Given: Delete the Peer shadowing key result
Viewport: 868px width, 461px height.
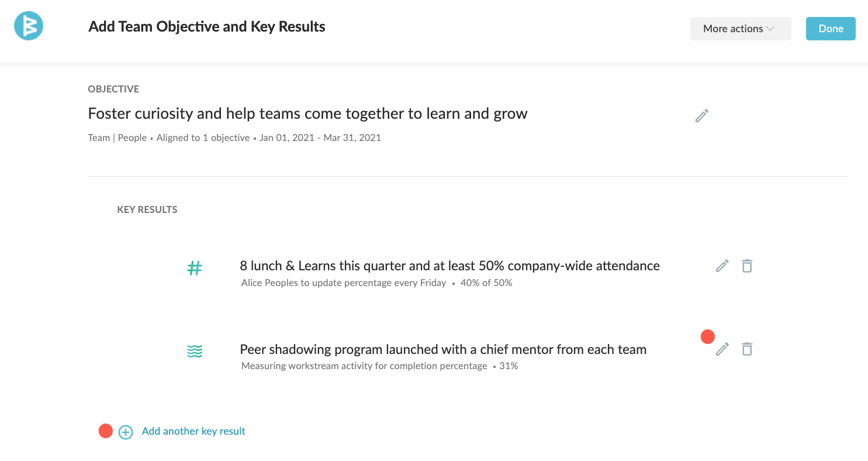Looking at the screenshot, I should (746, 349).
